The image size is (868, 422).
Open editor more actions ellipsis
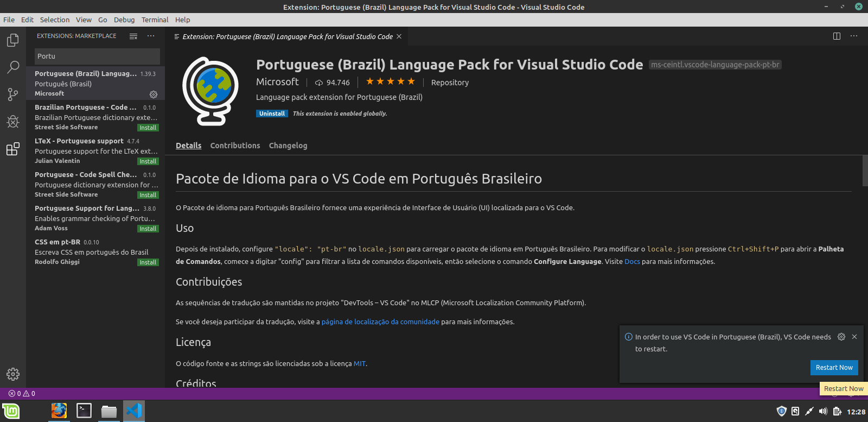click(x=854, y=36)
